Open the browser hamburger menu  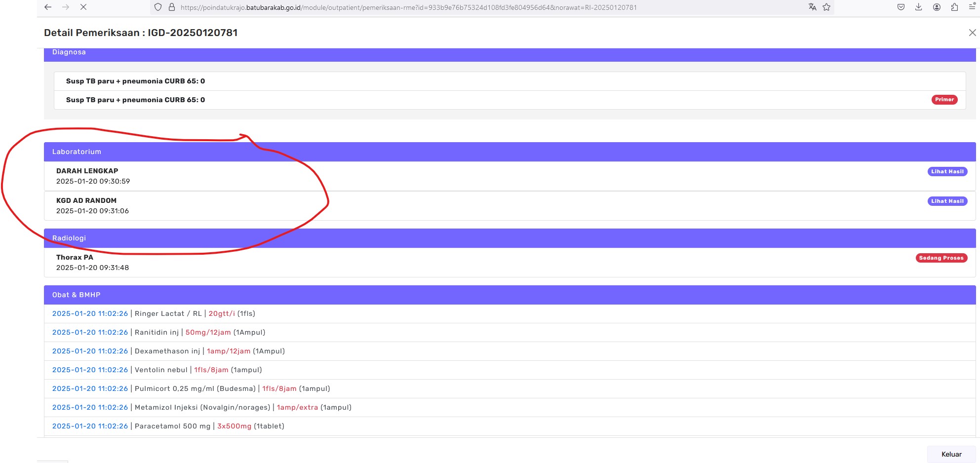click(x=972, y=7)
